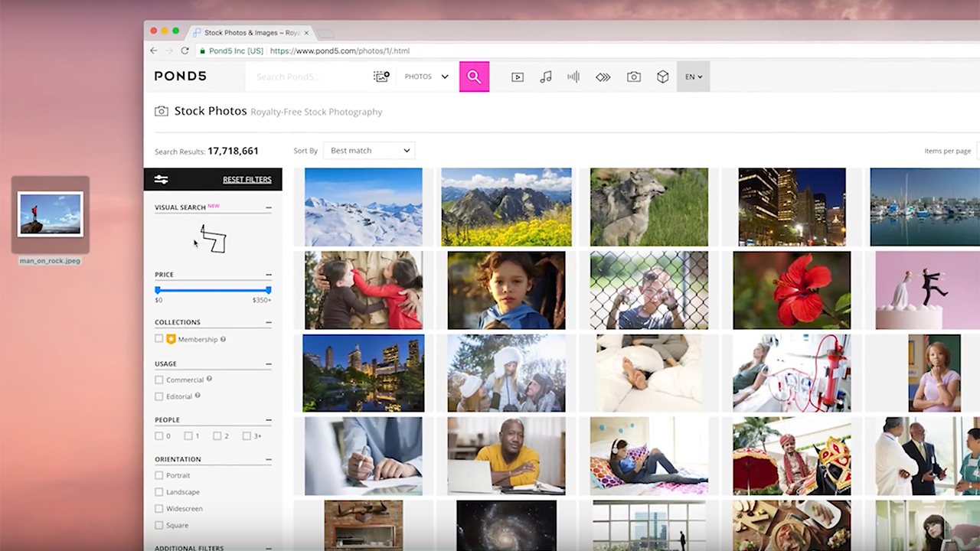
Task: Collapse the Usage filter section
Action: 269,364
